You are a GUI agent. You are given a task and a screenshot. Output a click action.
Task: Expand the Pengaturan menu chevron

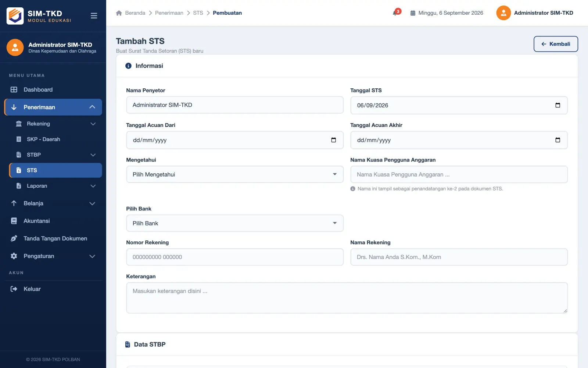pos(93,256)
